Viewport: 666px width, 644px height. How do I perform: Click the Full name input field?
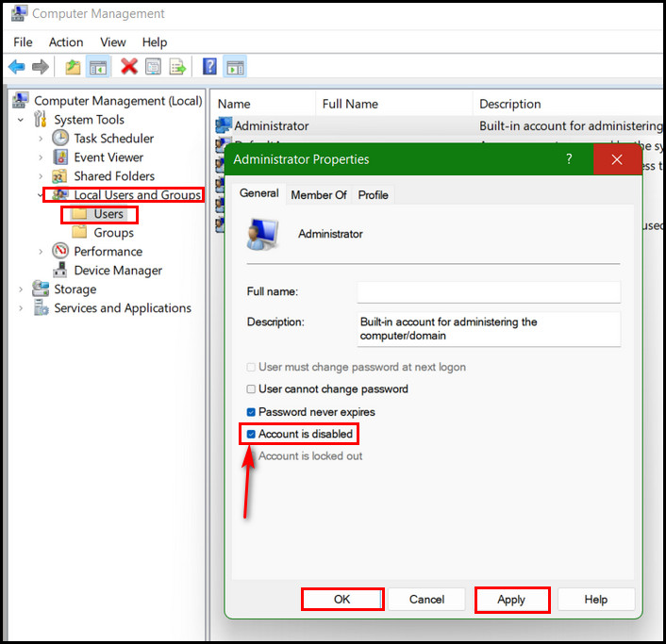(x=489, y=291)
